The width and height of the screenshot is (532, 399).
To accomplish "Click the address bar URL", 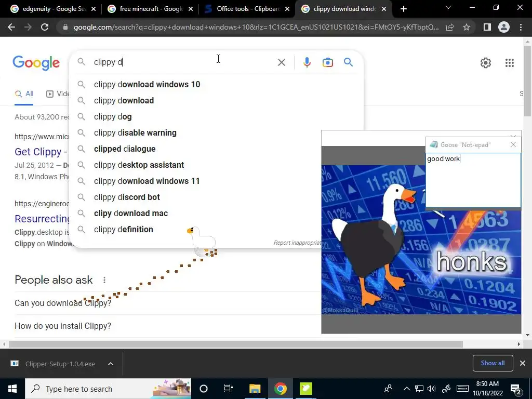I will point(256,27).
